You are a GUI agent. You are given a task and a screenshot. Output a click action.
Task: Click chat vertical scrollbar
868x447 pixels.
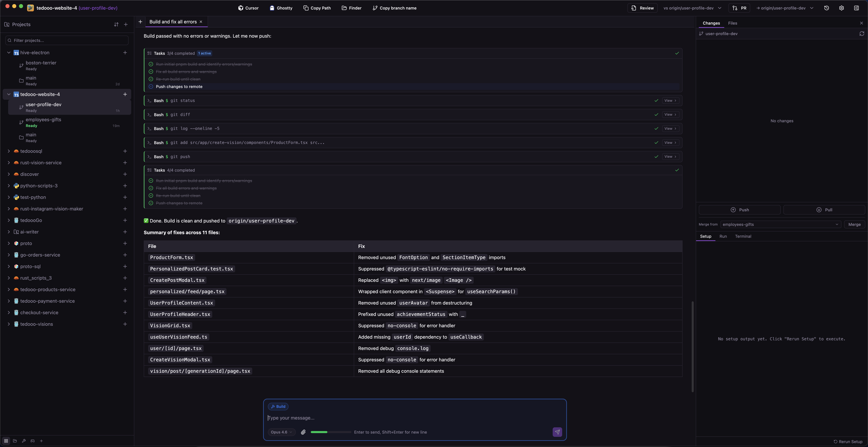[692, 347]
